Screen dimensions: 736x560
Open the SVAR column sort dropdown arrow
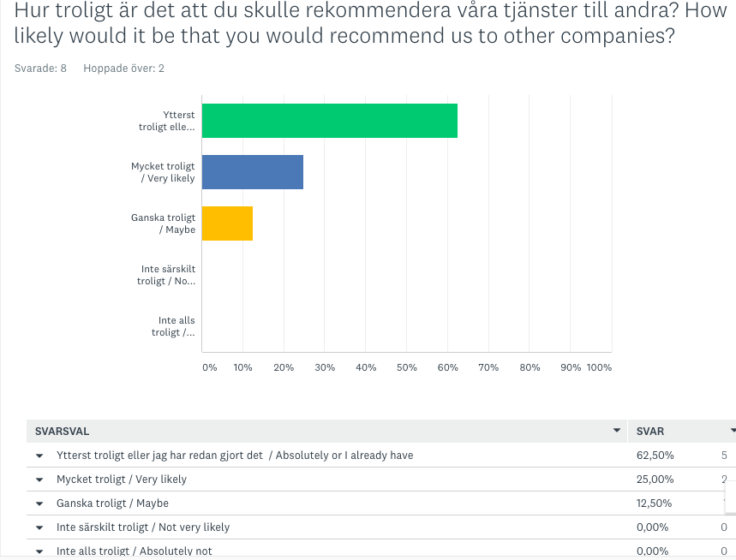coord(733,431)
